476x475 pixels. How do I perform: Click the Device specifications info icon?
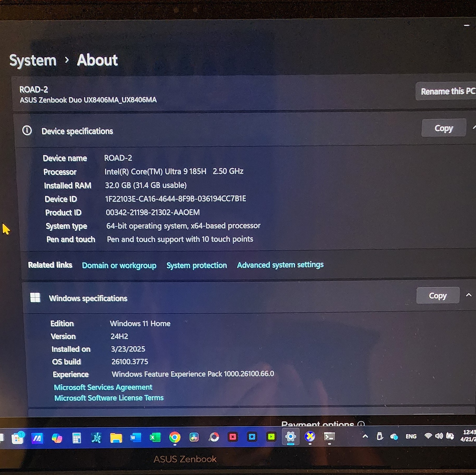pyautogui.click(x=27, y=130)
